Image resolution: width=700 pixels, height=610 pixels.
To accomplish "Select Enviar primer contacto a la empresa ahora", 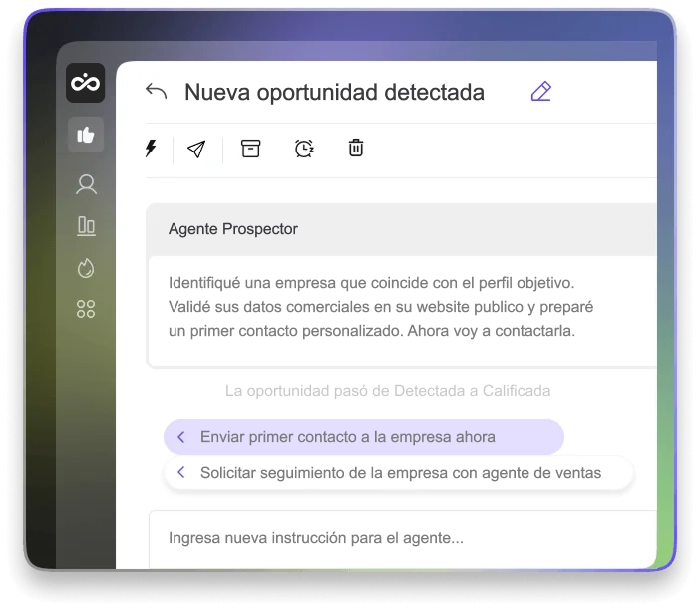I will [364, 437].
